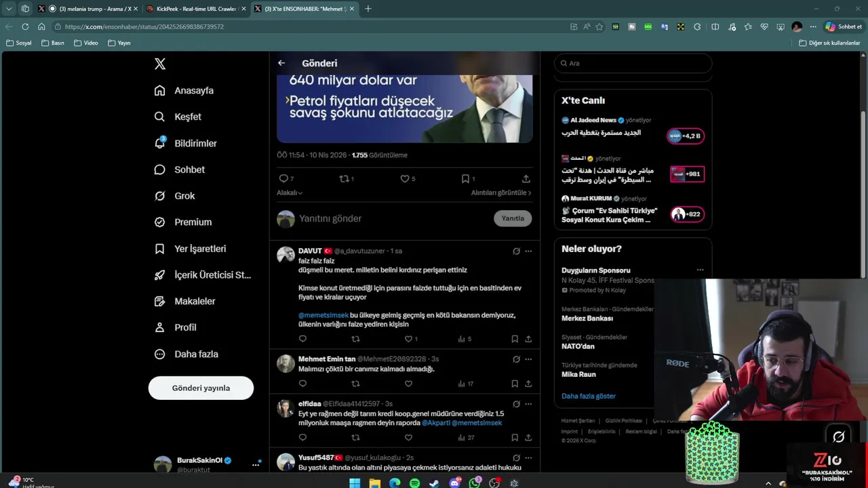Open Anasayfa home in sidebar
Image resolution: width=868 pixels, height=488 pixels.
click(x=184, y=90)
